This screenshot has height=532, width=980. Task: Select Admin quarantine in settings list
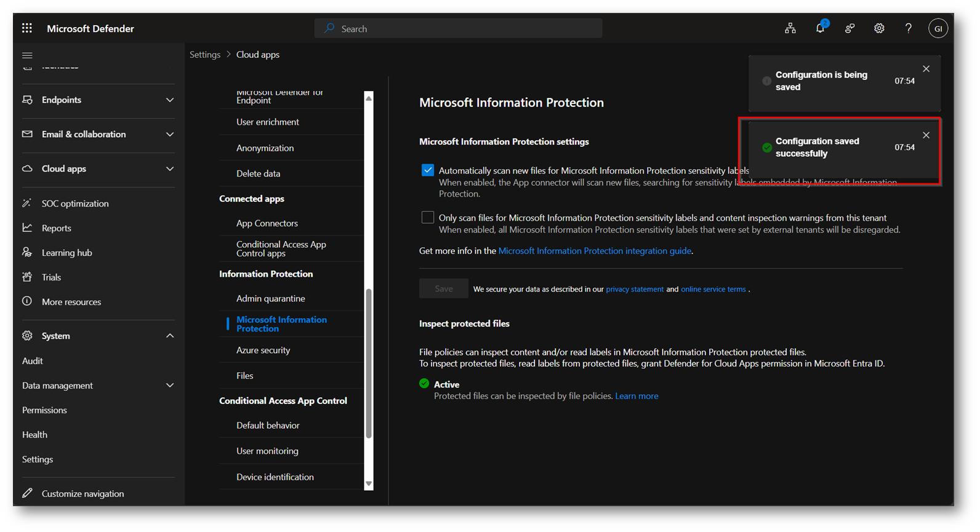click(x=271, y=298)
